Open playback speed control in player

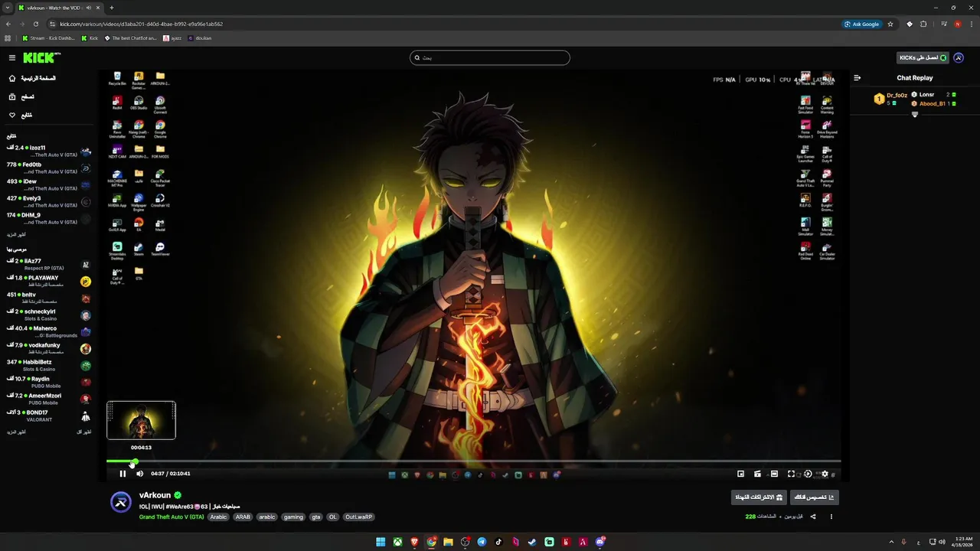808,474
